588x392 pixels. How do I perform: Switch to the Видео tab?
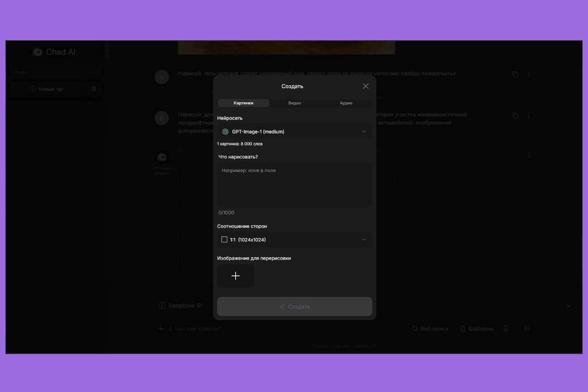(294, 103)
